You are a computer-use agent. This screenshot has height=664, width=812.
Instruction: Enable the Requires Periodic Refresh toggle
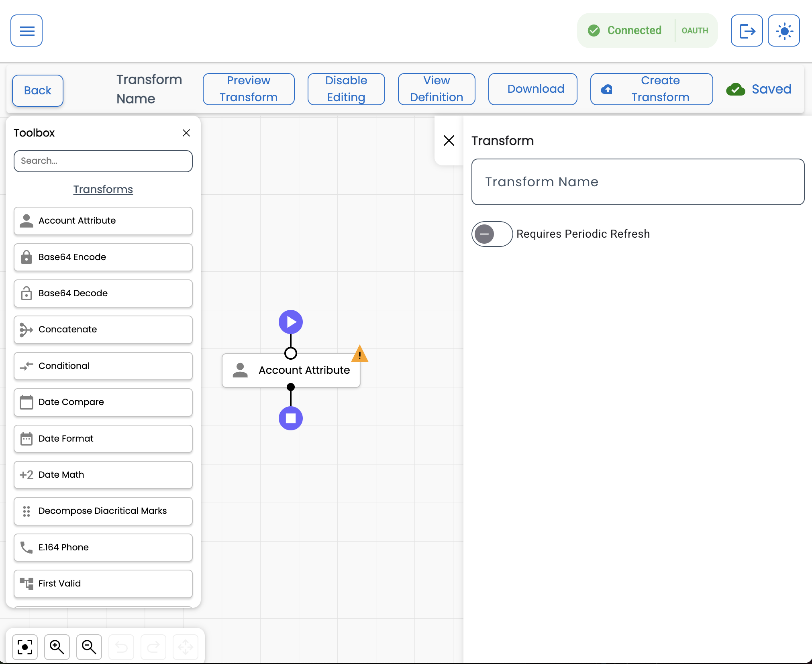(x=492, y=234)
